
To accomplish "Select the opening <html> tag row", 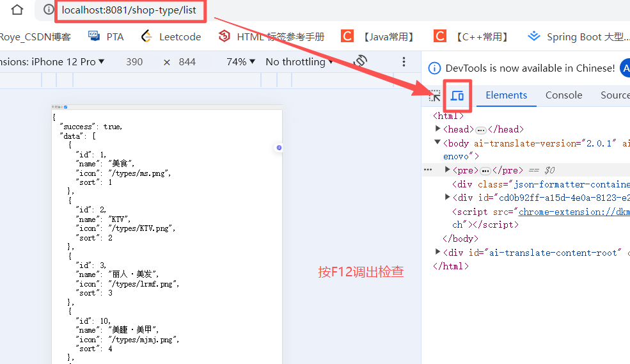I will pyautogui.click(x=448, y=116).
